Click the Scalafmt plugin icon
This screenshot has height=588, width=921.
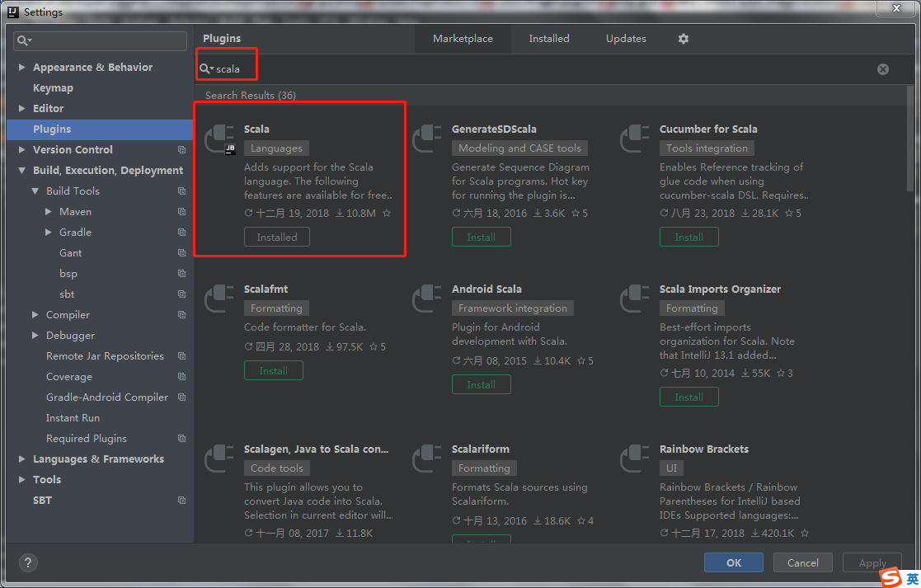click(x=220, y=299)
